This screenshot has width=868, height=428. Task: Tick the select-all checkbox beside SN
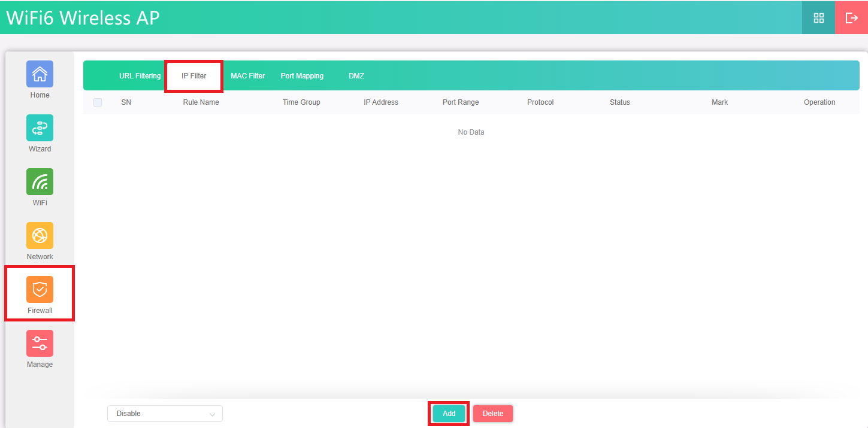[98, 102]
